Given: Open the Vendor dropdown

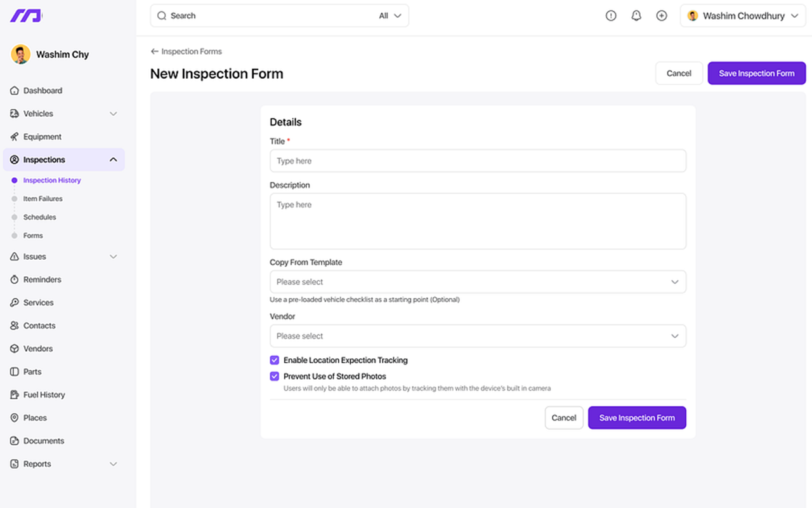Looking at the screenshot, I should (478, 336).
